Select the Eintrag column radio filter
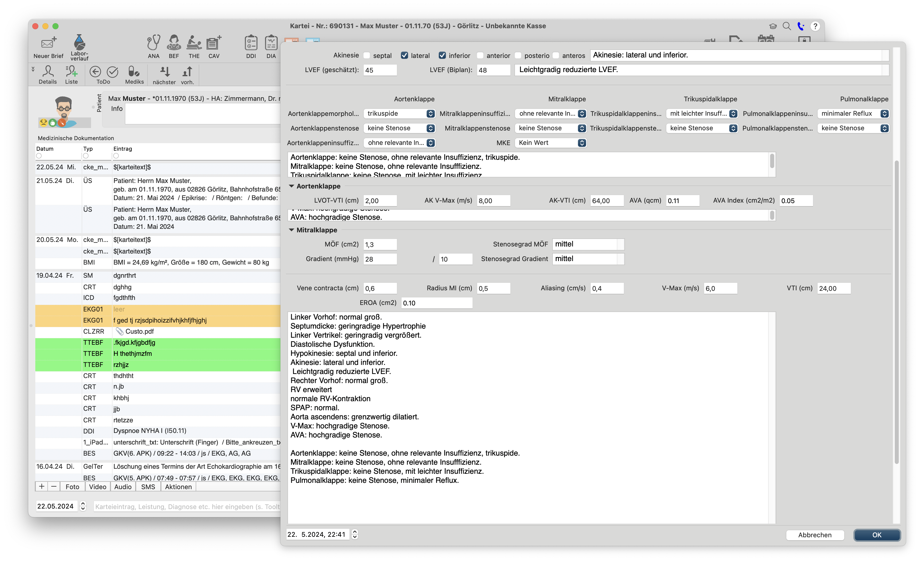The width and height of the screenshot is (924, 566). point(116,156)
